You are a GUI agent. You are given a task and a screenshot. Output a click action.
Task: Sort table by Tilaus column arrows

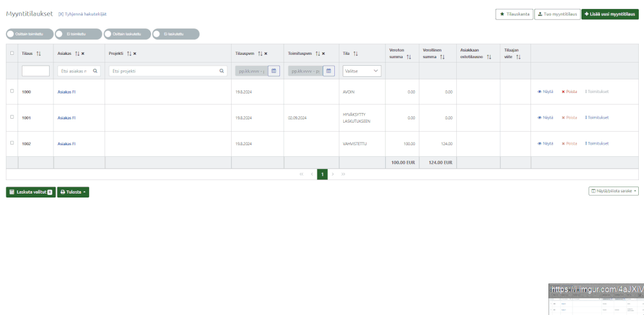pyautogui.click(x=39, y=54)
